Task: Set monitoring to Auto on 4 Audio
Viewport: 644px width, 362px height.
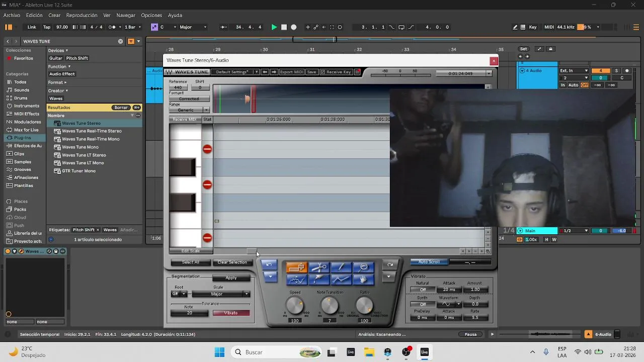Action: [x=573, y=85]
